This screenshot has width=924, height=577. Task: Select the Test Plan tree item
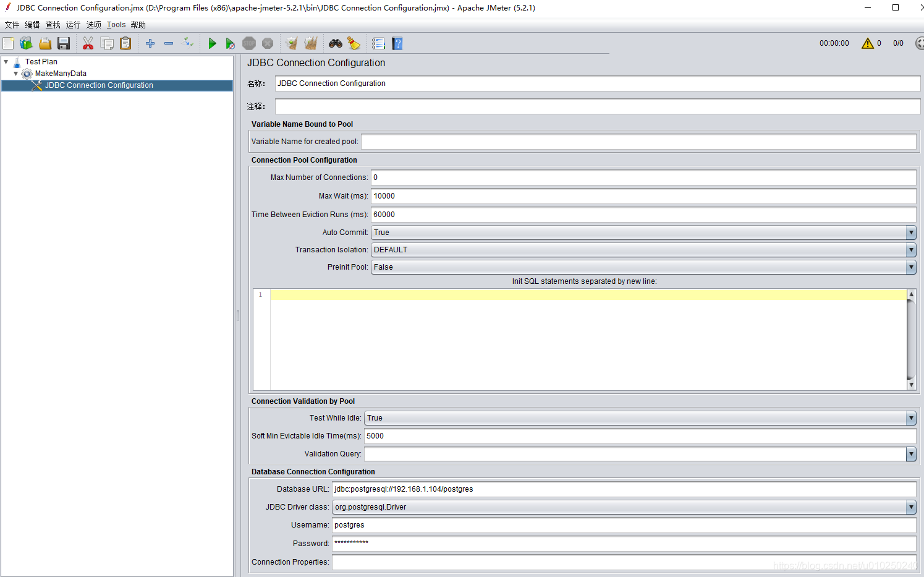point(41,62)
